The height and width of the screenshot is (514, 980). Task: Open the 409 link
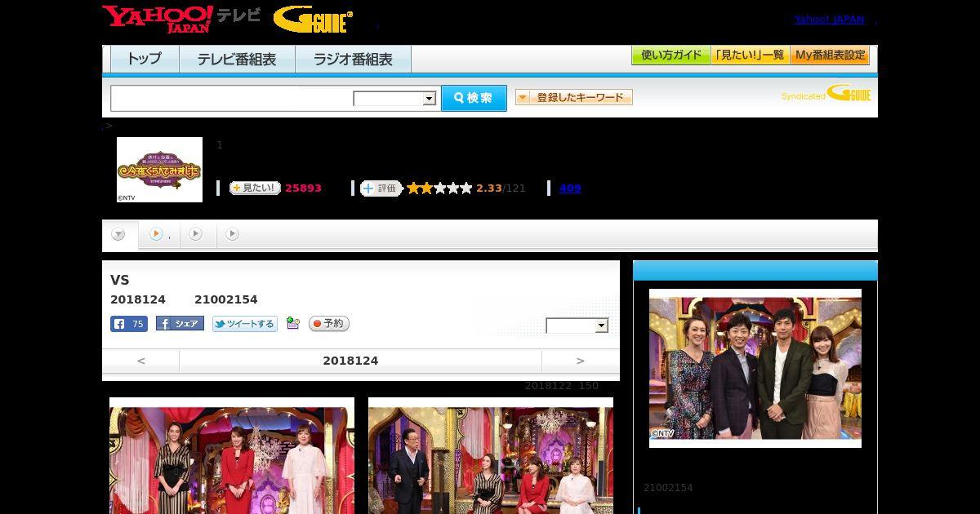pyautogui.click(x=570, y=188)
